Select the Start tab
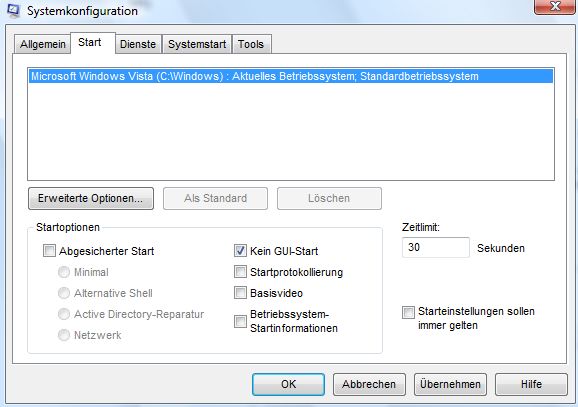Screen dimensions: 578x407 (90, 43)
